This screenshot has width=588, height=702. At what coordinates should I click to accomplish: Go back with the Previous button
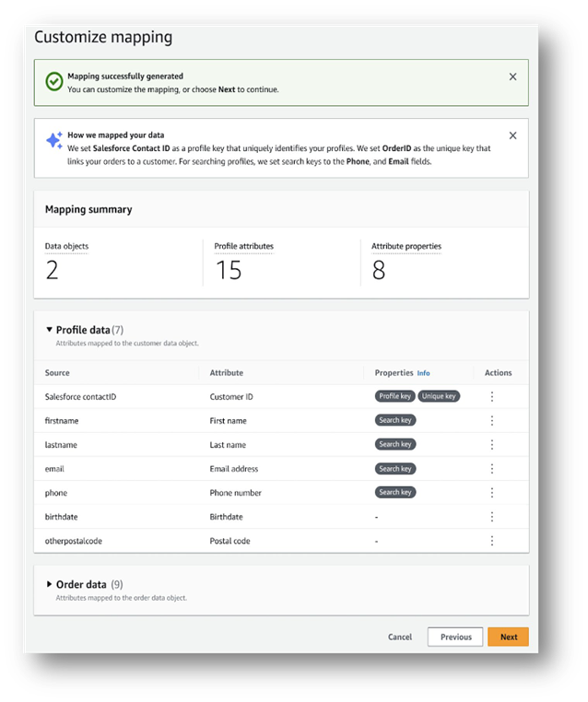(455, 637)
